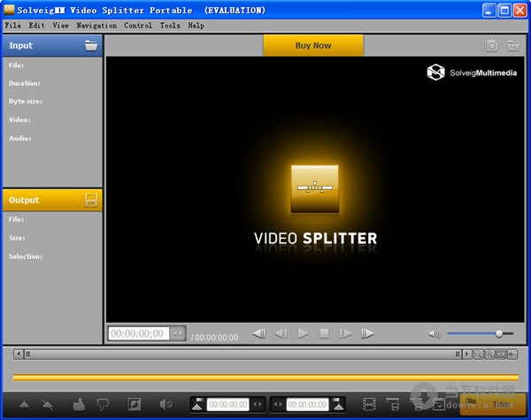Open input file via folder icon

click(91, 45)
